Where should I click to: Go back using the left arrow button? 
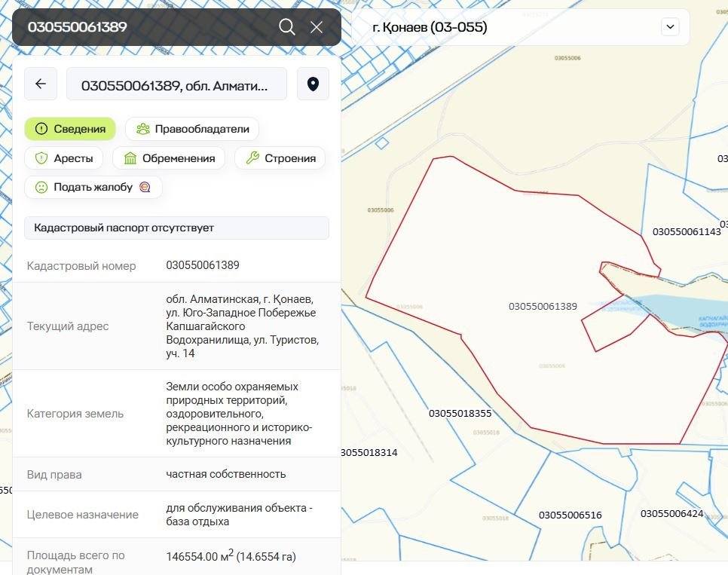(41, 84)
